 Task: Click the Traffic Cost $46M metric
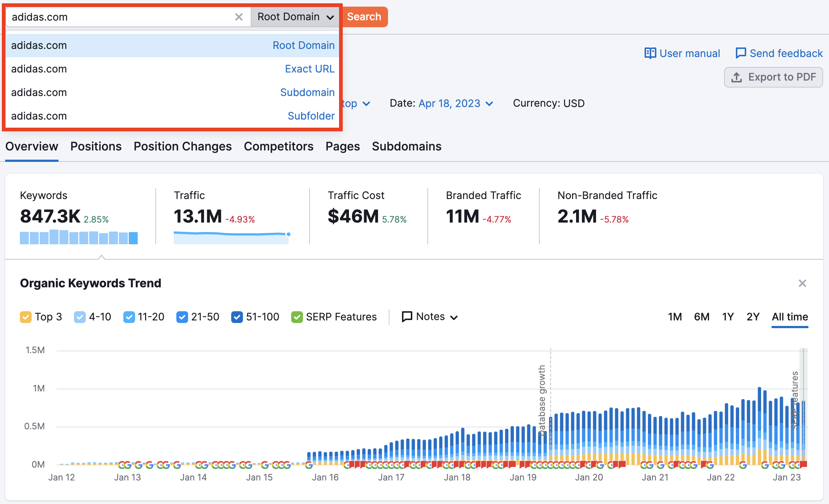[x=353, y=216]
